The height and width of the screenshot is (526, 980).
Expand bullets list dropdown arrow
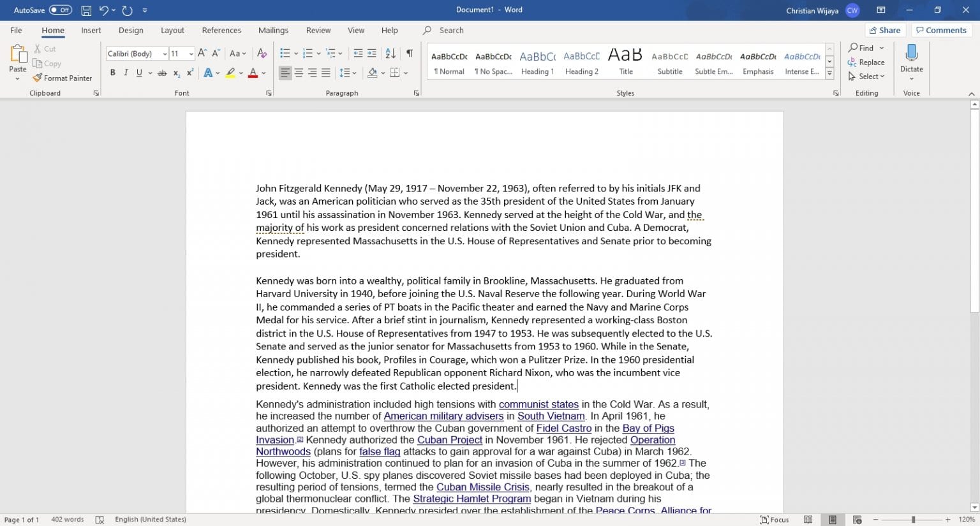(295, 54)
